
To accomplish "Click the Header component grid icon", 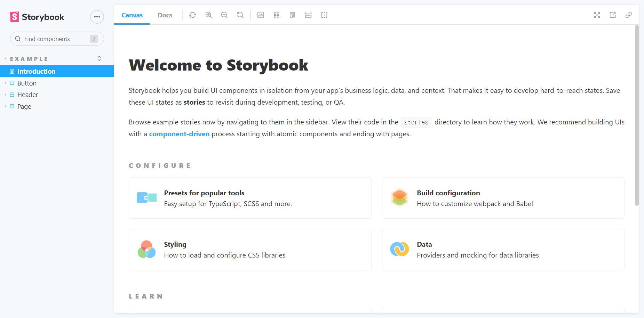I will (x=12, y=95).
